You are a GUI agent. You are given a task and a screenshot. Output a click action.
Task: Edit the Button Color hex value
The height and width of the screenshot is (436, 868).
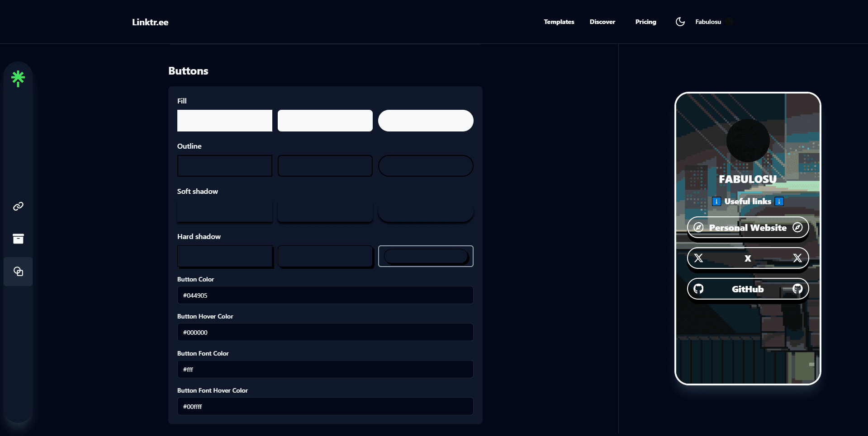tap(325, 295)
